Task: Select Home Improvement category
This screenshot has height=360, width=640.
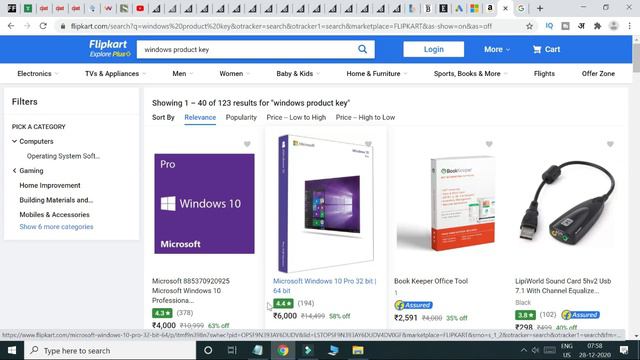Action: pyautogui.click(x=50, y=185)
